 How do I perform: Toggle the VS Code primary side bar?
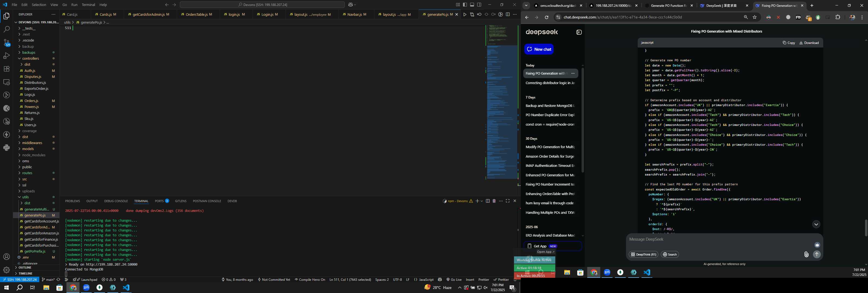click(x=465, y=5)
